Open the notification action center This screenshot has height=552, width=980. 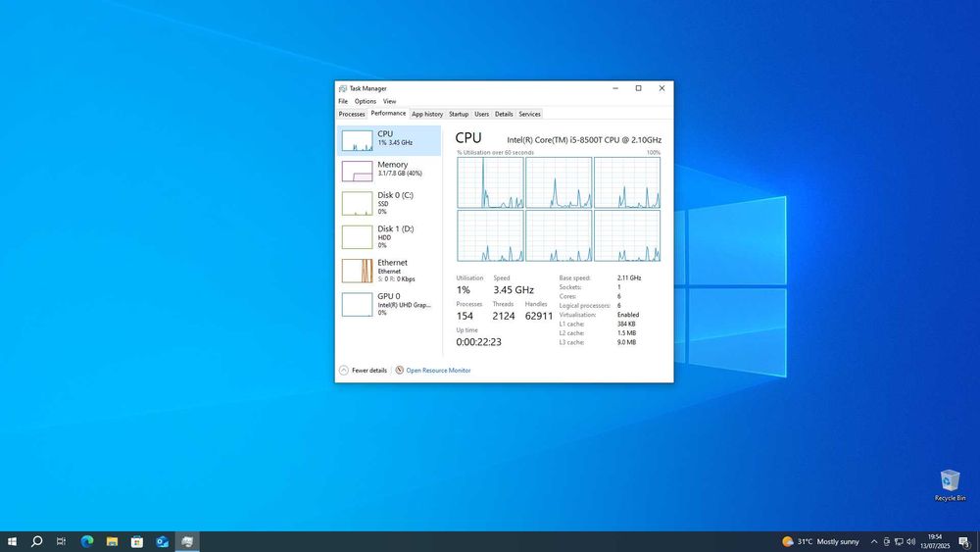tap(965, 541)
